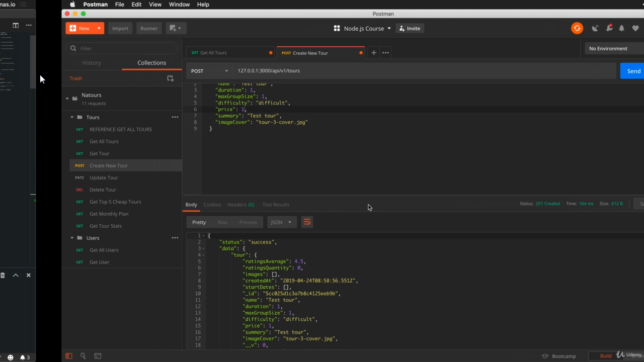Switch response to Raw view
The image size is (644, 362).
click(222, 222)
